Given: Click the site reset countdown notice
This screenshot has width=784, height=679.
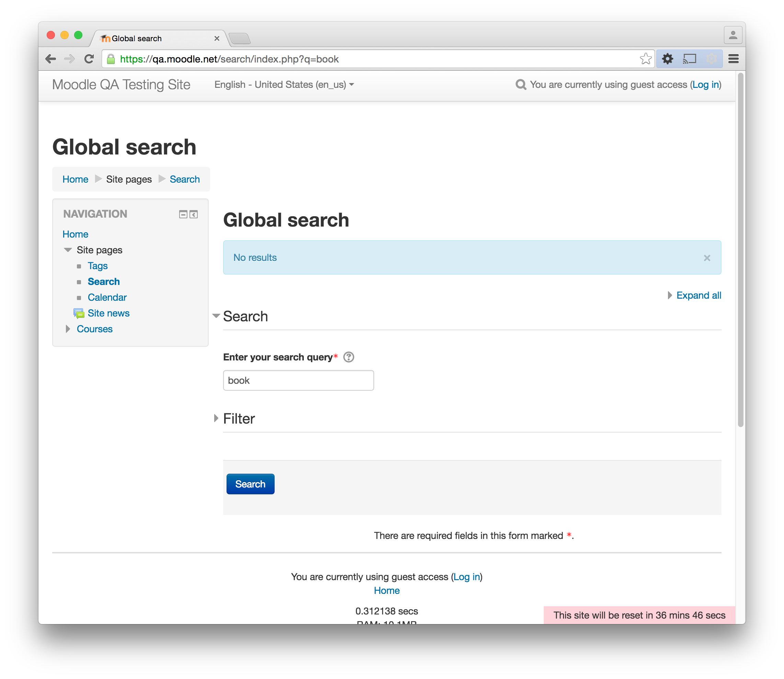Looking at the screenshot, I should 639,615.
